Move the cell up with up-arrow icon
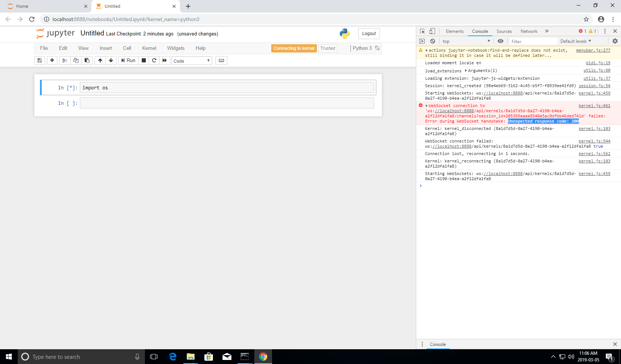Viewport: 621px width, 364px height. 100,60
